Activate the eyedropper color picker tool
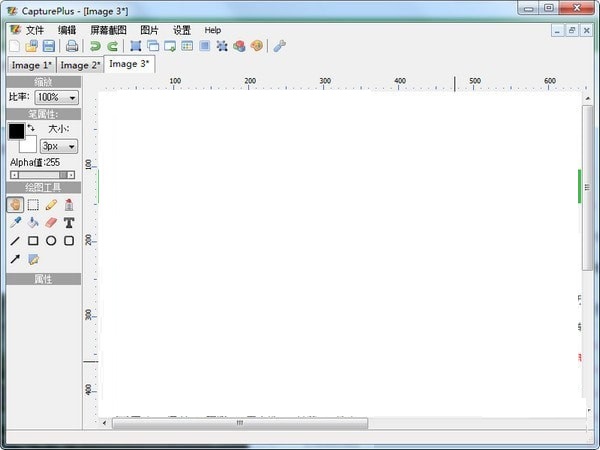The width and height of the screenshot is (600, 450). pos(15,222)
